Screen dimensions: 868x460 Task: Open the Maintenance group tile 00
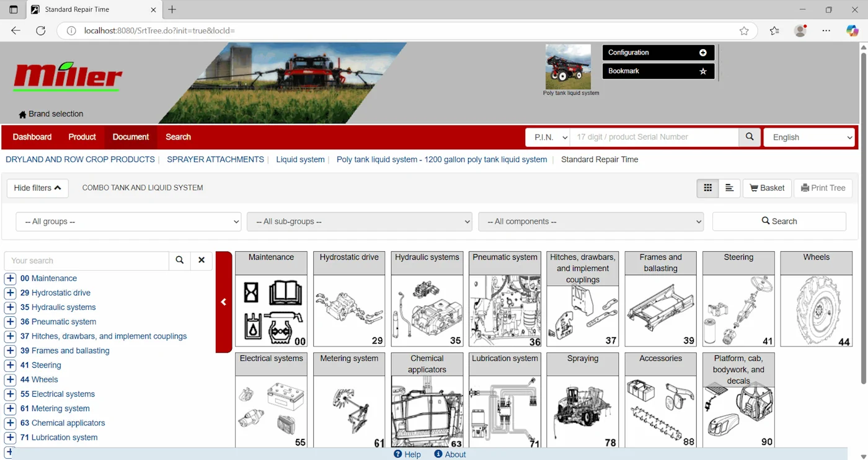click(x=271, y=299)
